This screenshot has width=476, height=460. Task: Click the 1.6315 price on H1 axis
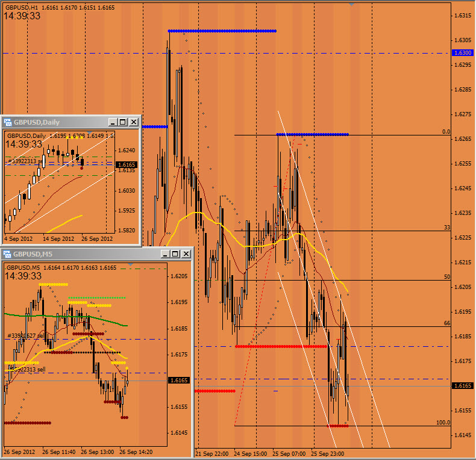pyautogui.click(x=463, y=16)
